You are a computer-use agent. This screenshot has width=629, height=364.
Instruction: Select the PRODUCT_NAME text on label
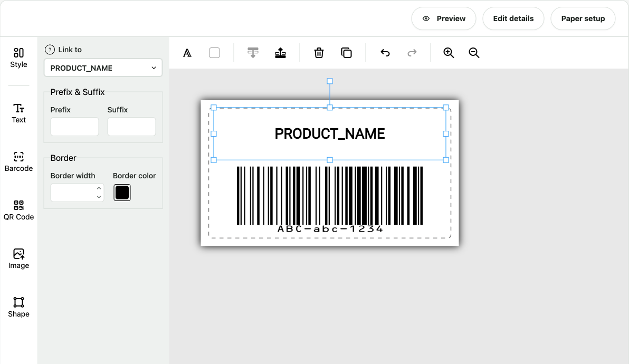click(330, 134)
